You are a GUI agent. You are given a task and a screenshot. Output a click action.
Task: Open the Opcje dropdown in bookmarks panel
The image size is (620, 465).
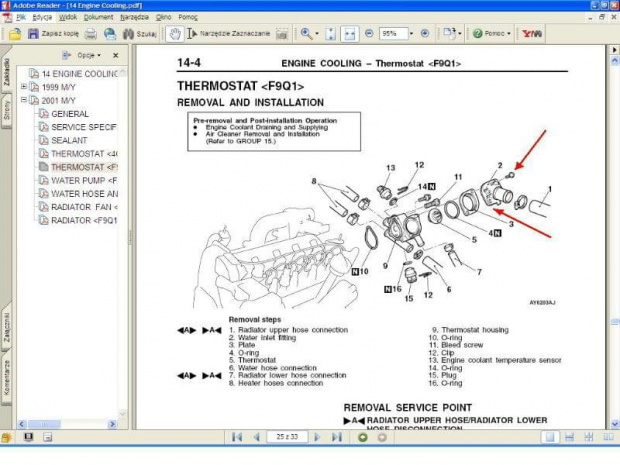click(x=89, y=55)
